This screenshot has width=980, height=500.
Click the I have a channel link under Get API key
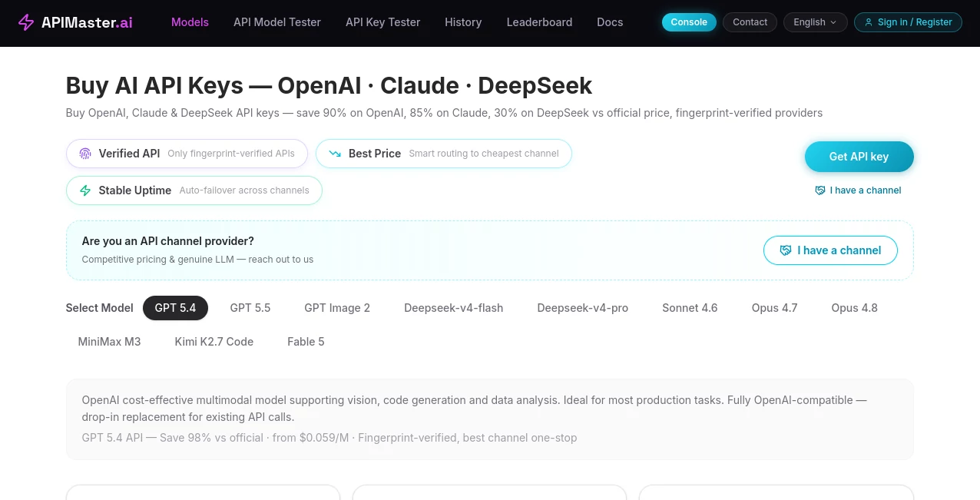(858, 190)
